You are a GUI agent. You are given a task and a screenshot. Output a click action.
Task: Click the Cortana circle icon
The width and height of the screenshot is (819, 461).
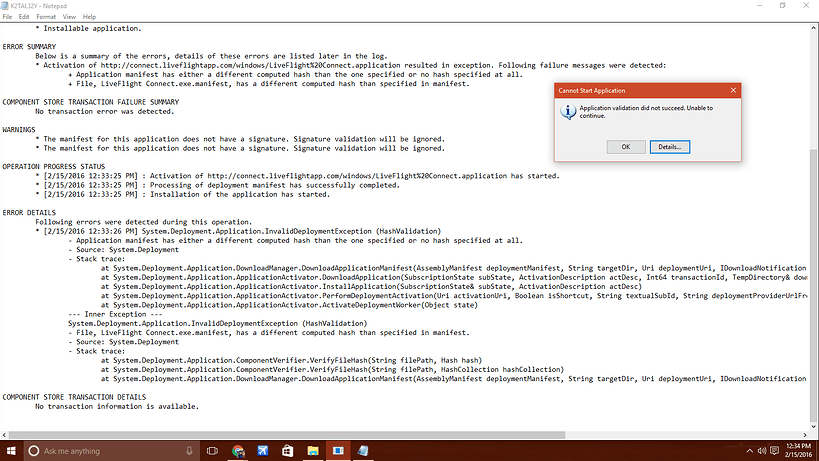click(33, 451)
